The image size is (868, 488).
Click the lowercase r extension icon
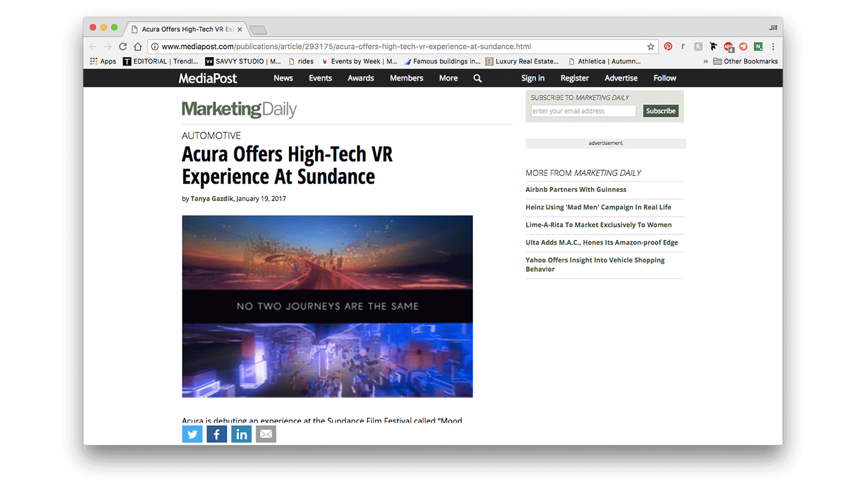point(683,46)
